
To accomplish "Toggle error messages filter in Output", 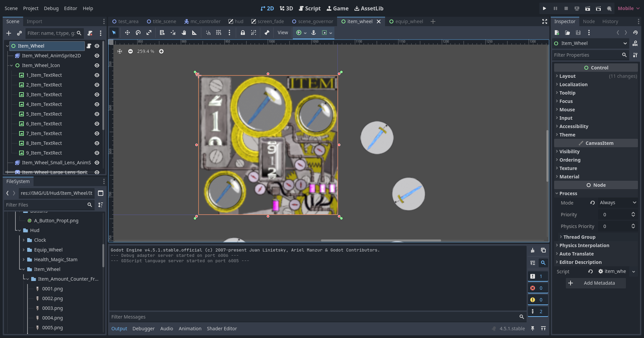I will tap(538, 288).
